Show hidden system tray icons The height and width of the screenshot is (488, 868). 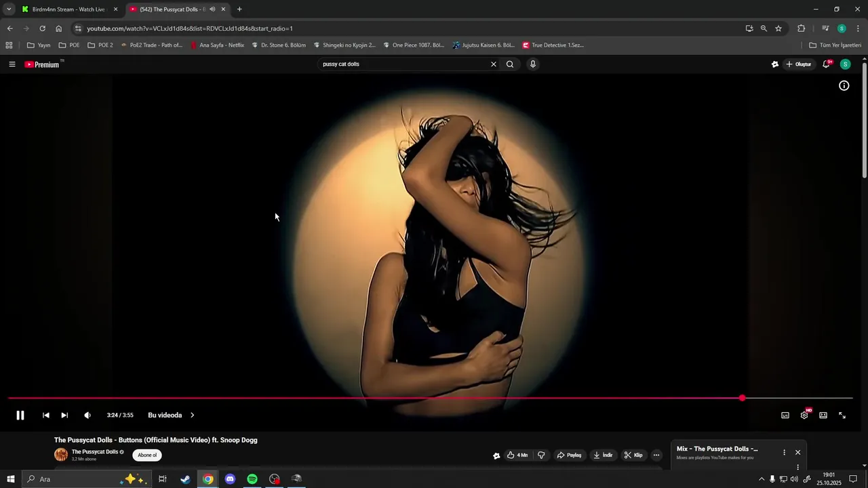pos(761,479)
